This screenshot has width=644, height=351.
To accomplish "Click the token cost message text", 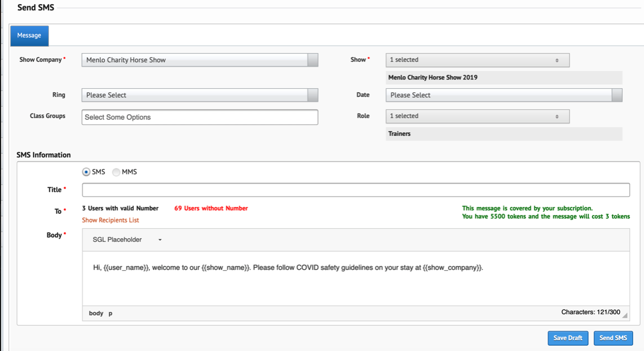I will [x=546, y=217].
